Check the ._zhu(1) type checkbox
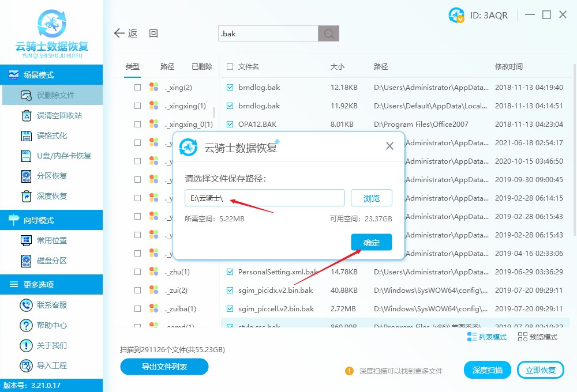The height and width of the screenshot is (392, 577). coord(138,272)
